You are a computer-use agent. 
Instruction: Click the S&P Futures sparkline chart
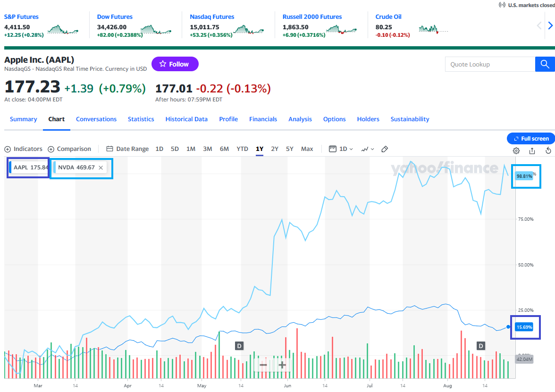63,29
